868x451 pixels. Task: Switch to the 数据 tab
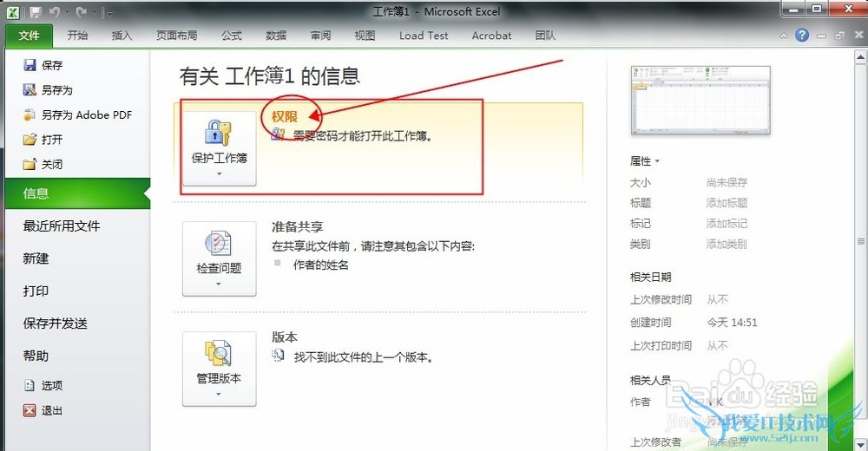tap(276, 36)
